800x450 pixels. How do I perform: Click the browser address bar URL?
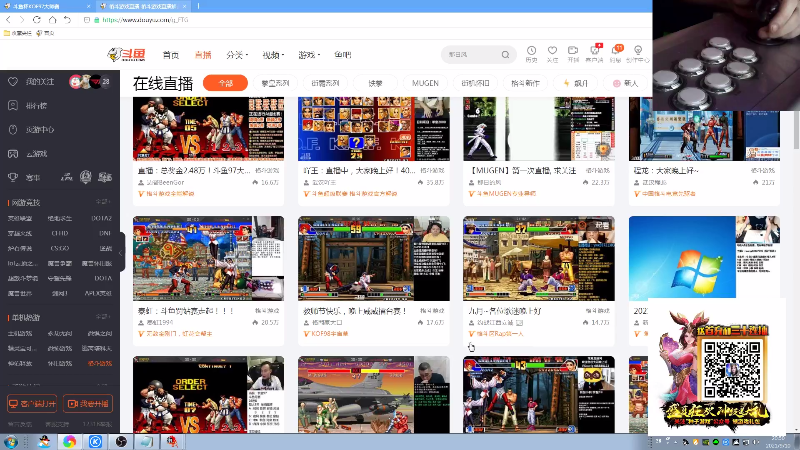[145, 20]
